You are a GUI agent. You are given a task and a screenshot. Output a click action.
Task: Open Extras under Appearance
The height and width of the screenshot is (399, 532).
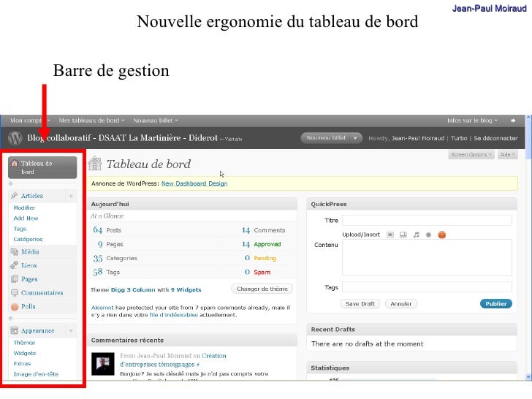pos(22,364)
